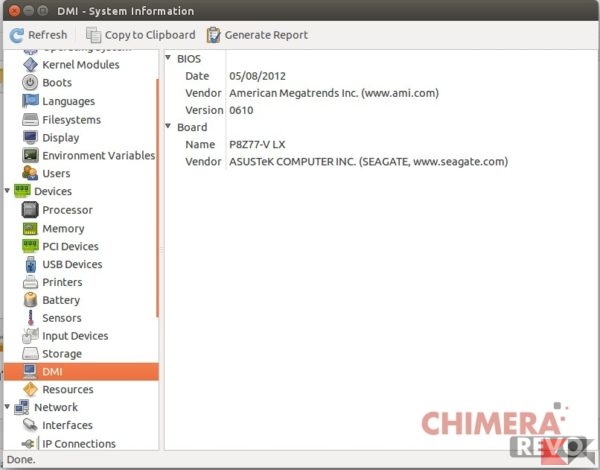Select the USB Devices plug icon

pyautogui.click(x=31, y=264)
